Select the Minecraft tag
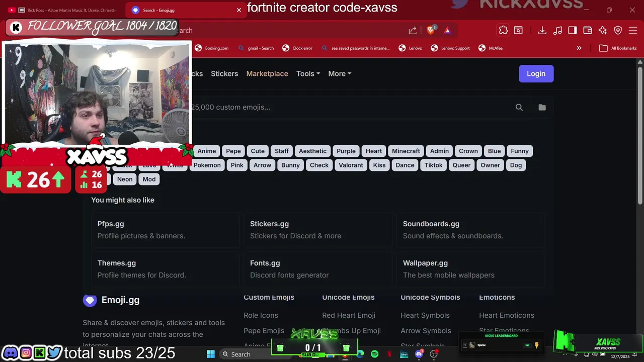This screenshot has height=362, width=644. [406, 151]
